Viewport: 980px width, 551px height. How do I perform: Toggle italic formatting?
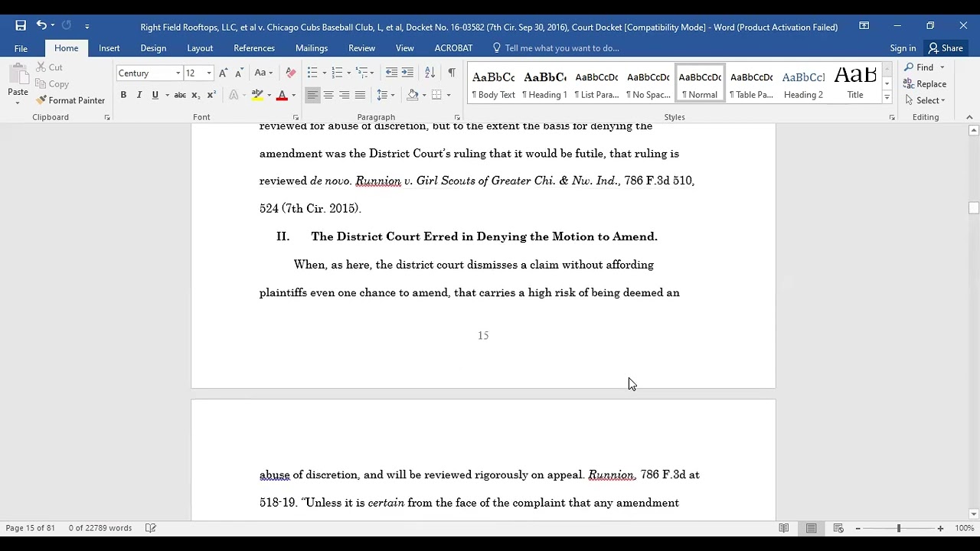coord(139,95)
